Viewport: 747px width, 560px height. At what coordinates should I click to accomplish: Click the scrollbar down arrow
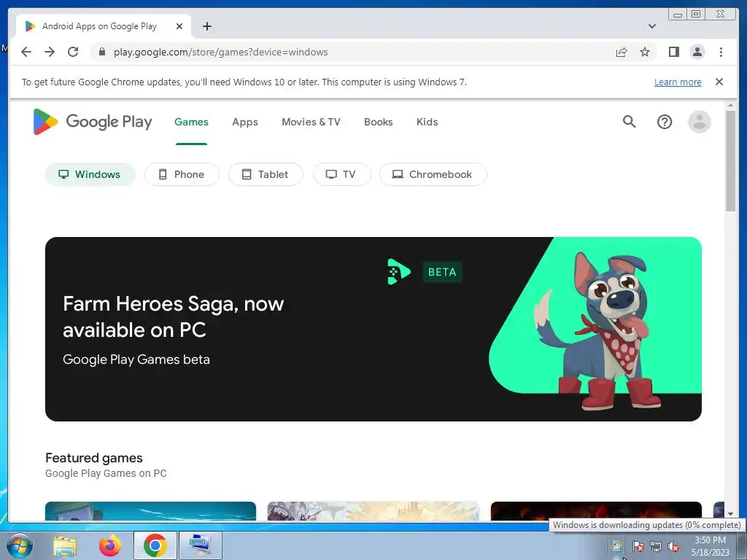[730, 514]
